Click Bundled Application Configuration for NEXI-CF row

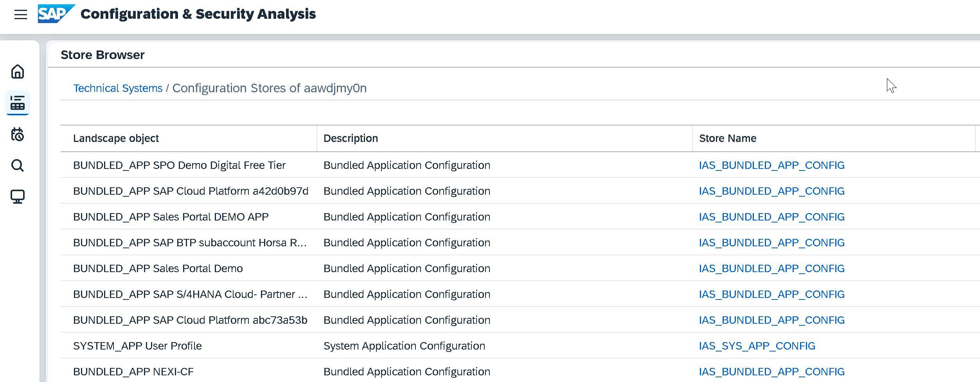(x=407, y=371)
